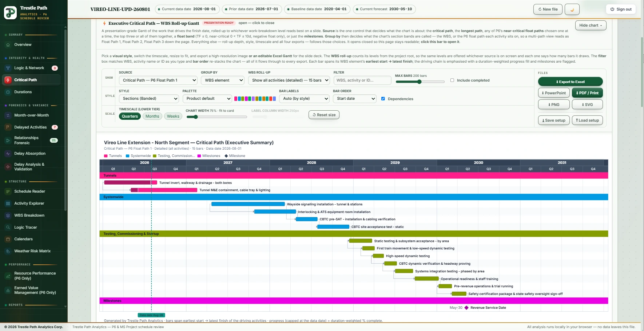Open Delay Analysis & Validation target icon

[x=8, y=167]
